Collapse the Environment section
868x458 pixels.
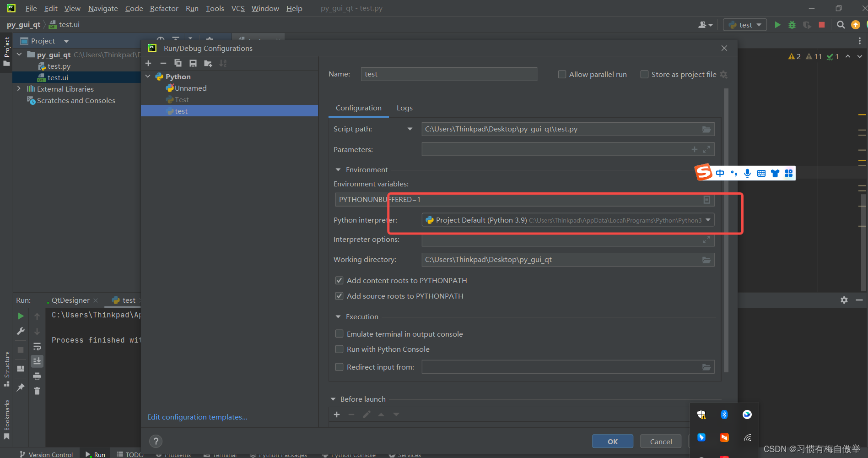click(x=338, y=169)
